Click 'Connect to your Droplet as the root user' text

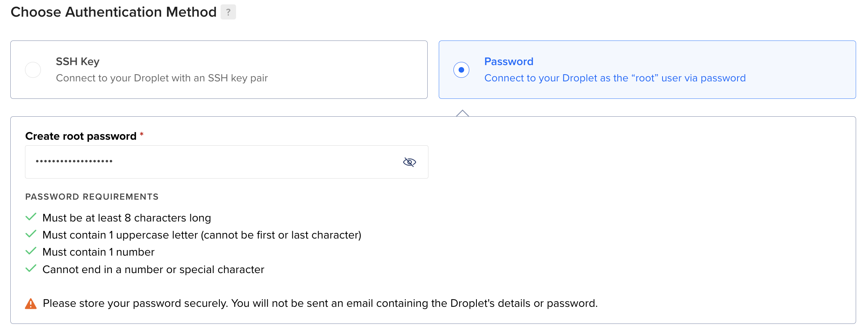click(x=615, y=78)
